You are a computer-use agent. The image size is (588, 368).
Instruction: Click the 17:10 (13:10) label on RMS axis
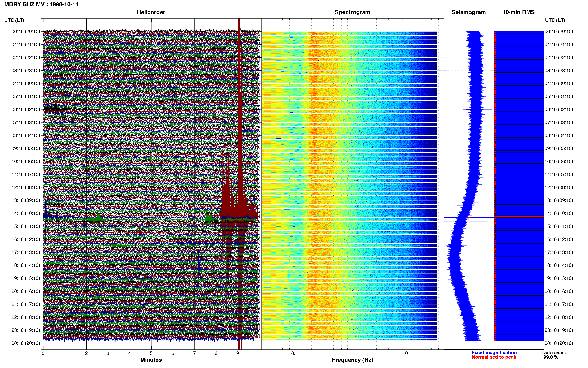tap(559, 252)
